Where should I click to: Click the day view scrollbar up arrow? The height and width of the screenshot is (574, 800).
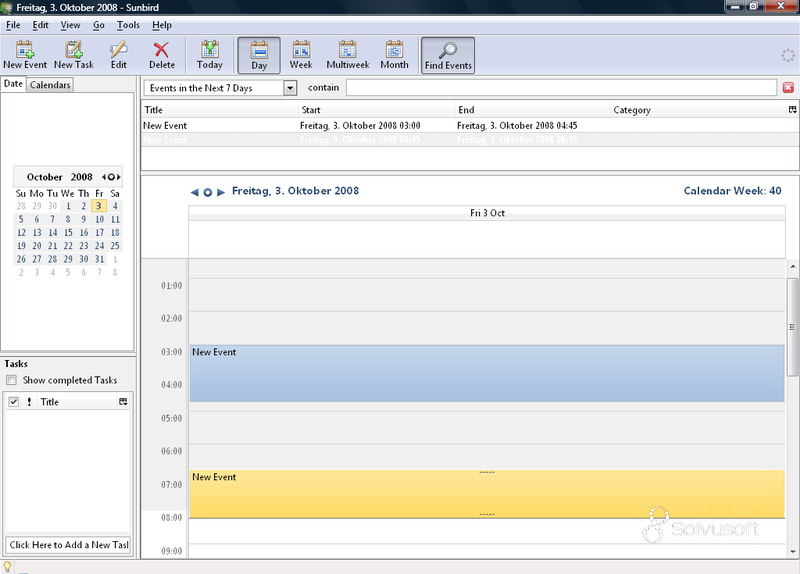(x=792, y=266)
